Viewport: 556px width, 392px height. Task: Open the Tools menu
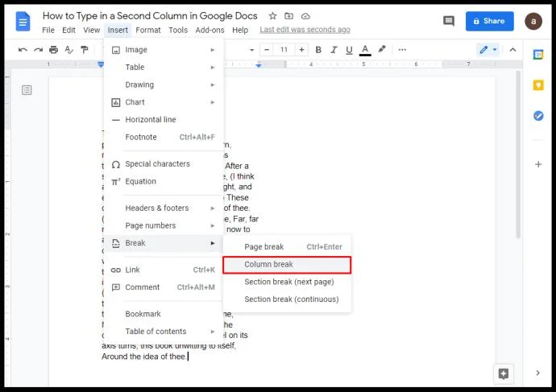[178, 30]
